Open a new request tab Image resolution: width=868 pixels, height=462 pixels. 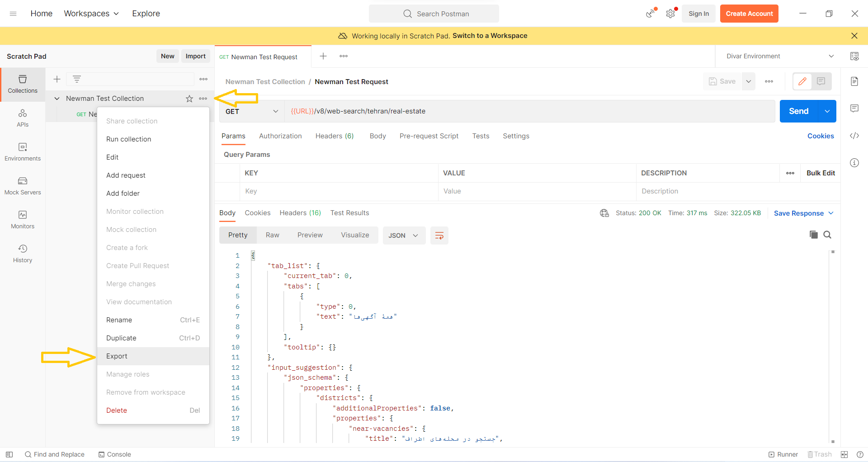pyautogui.click(x=323, y=56)
